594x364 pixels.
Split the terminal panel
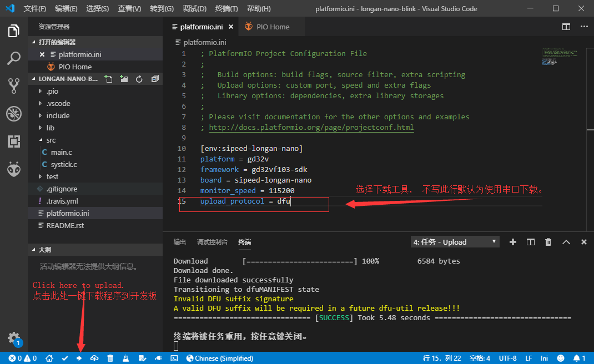530,242
